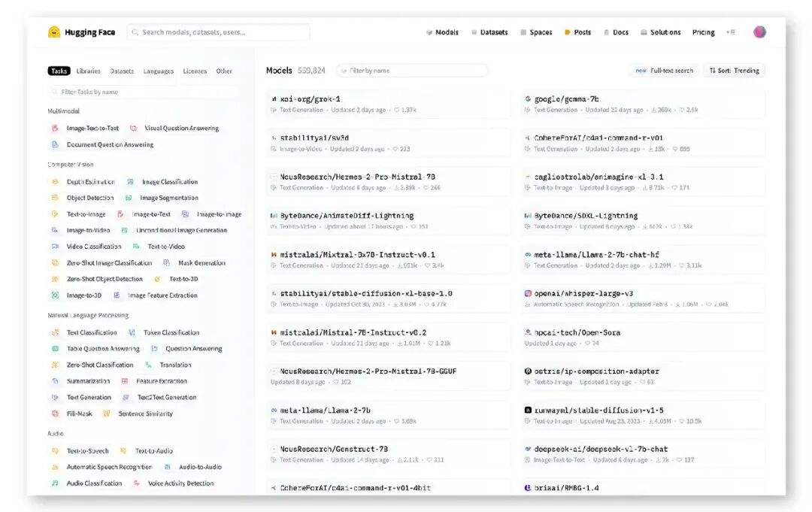Open Docs in top navigation
The image size is (812, 512).
[x=616, y=32]
